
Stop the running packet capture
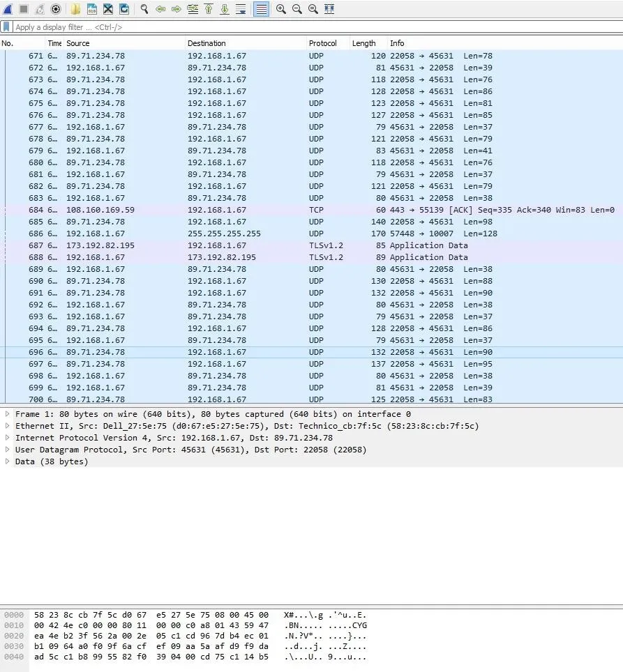pos(24,9)
